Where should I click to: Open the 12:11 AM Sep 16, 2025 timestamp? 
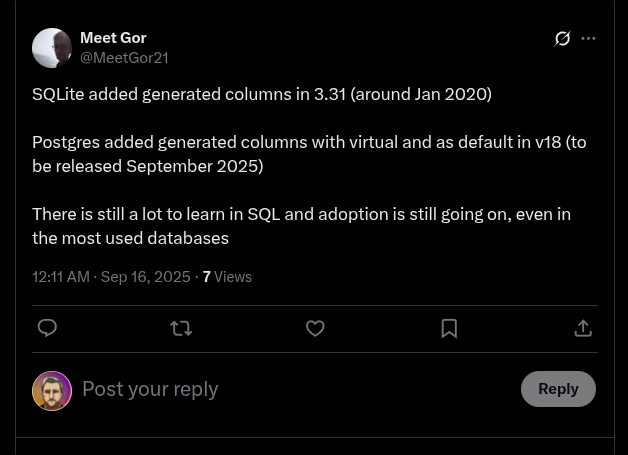(111, 277)
